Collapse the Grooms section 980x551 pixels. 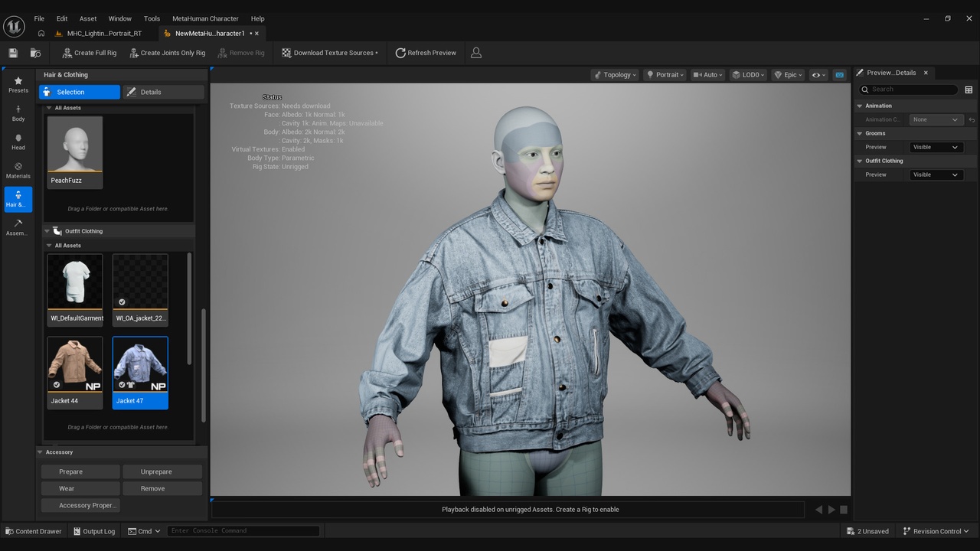[860, 133]
